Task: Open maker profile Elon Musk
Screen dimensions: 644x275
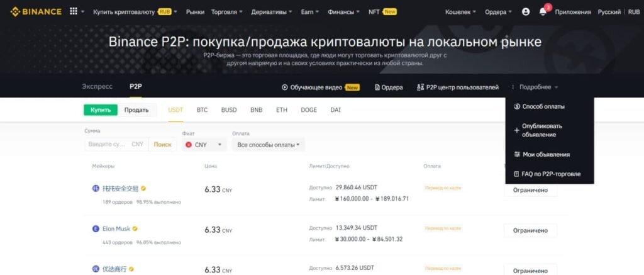Action: tap(116, 228)
